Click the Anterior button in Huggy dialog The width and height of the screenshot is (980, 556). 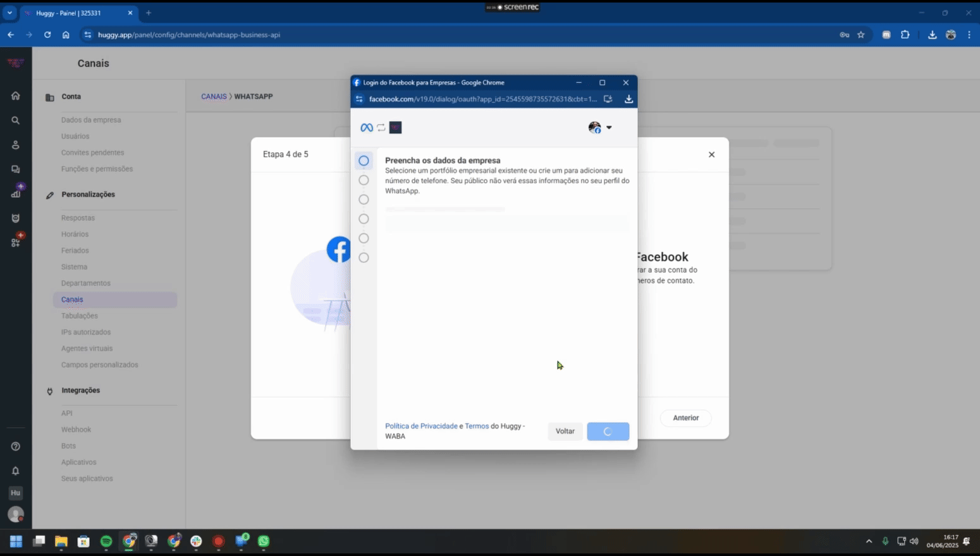tap(685, 418)
